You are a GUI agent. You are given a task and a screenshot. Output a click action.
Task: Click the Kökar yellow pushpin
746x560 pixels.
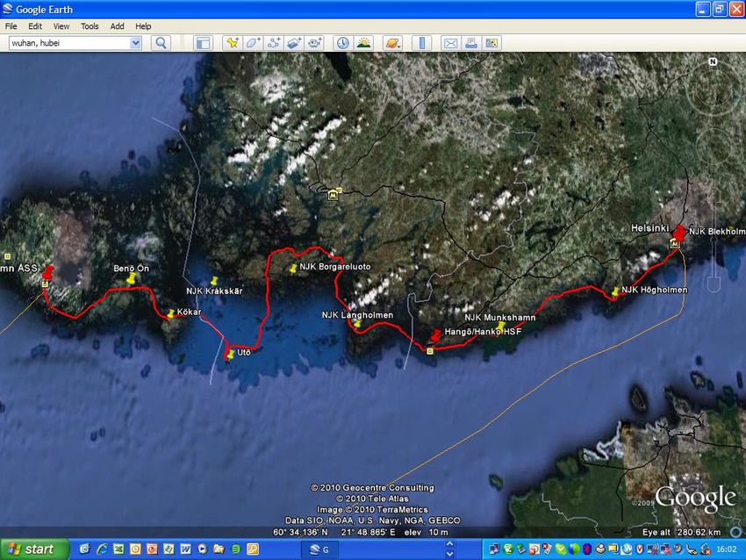coord(170,314)
